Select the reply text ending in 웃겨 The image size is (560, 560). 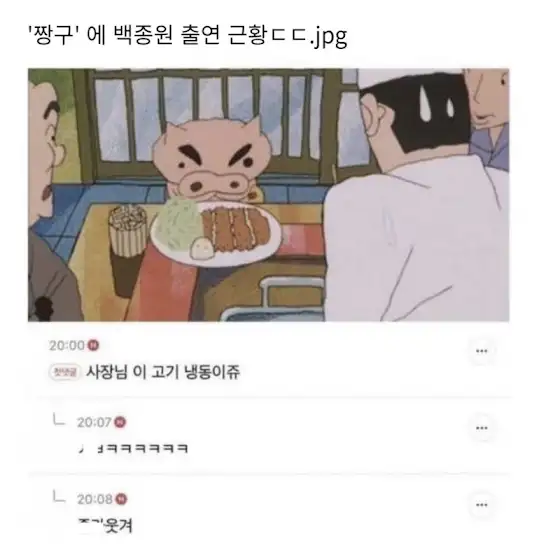(105, 525)
